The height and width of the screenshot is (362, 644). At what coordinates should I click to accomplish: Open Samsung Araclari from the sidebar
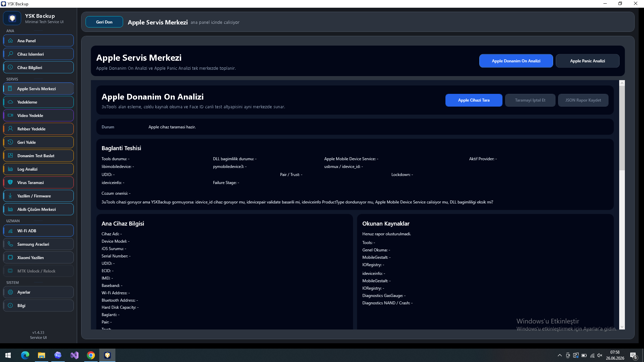(x=39, y=244)
